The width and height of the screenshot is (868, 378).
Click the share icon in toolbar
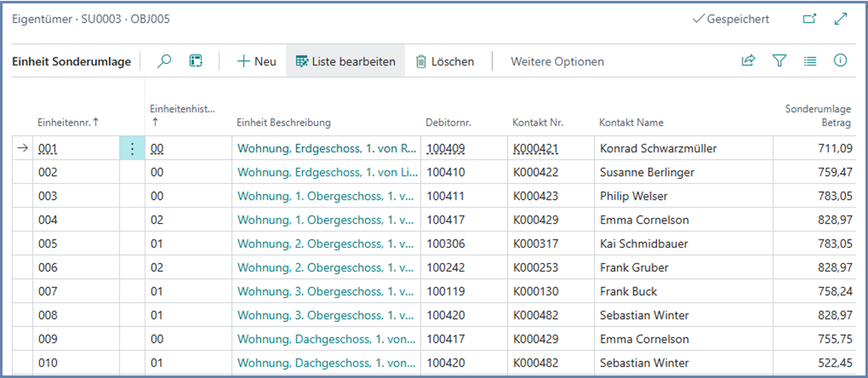click(748, 61)
